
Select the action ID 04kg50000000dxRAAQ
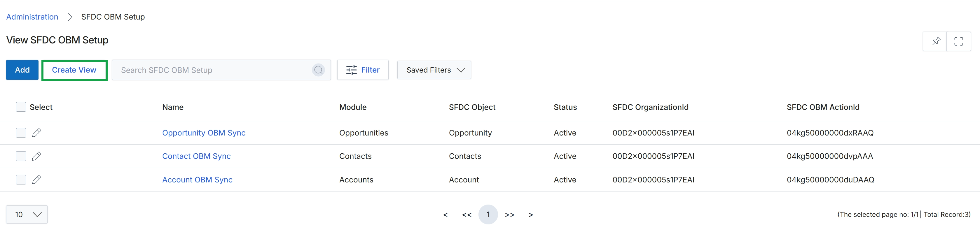[830, 133]
